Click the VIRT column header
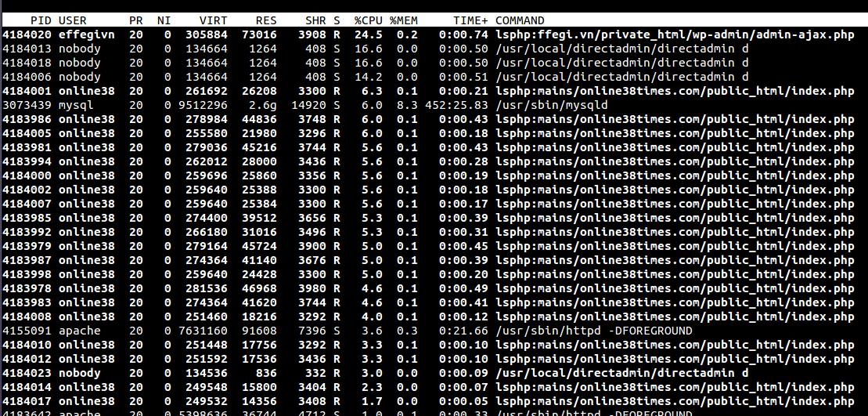Viewport: 868px width, 416px height. click(x=213, y=20)
